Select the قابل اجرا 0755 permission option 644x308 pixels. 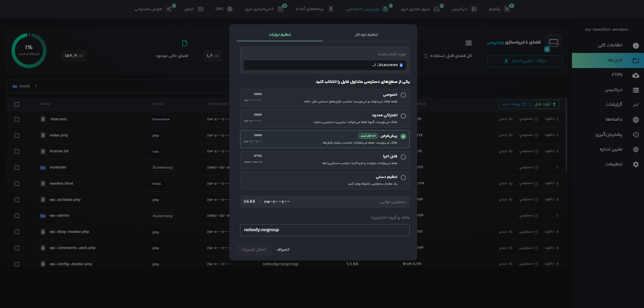pyautogui.click(x=325, y=160)
